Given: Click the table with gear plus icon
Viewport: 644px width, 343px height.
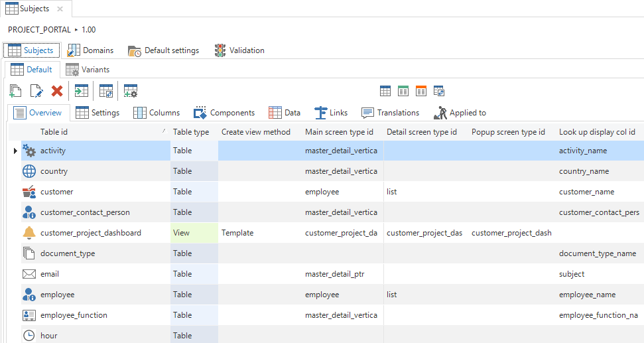Looking at the screenshot, I should point(131,91).
